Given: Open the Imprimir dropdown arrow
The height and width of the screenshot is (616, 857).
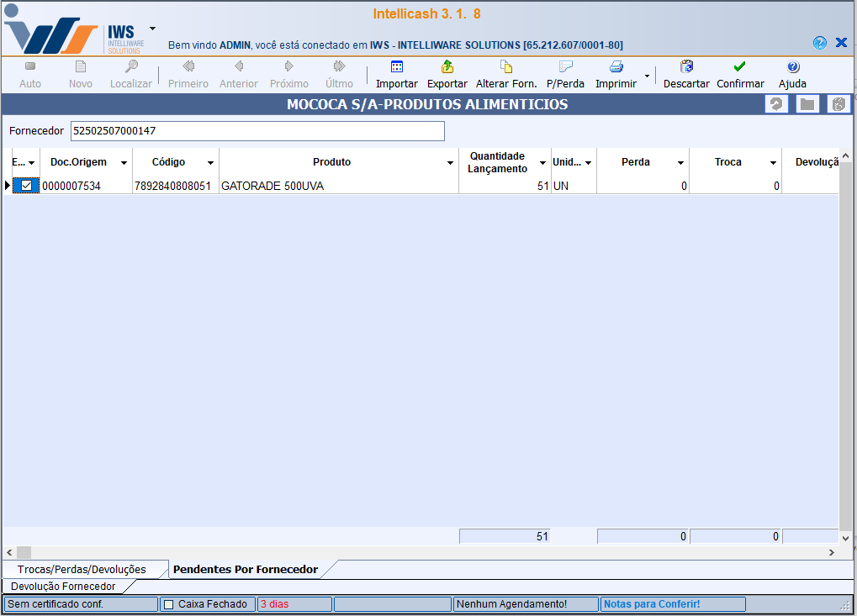Looking at the screenshot, I should click(647, 76).
